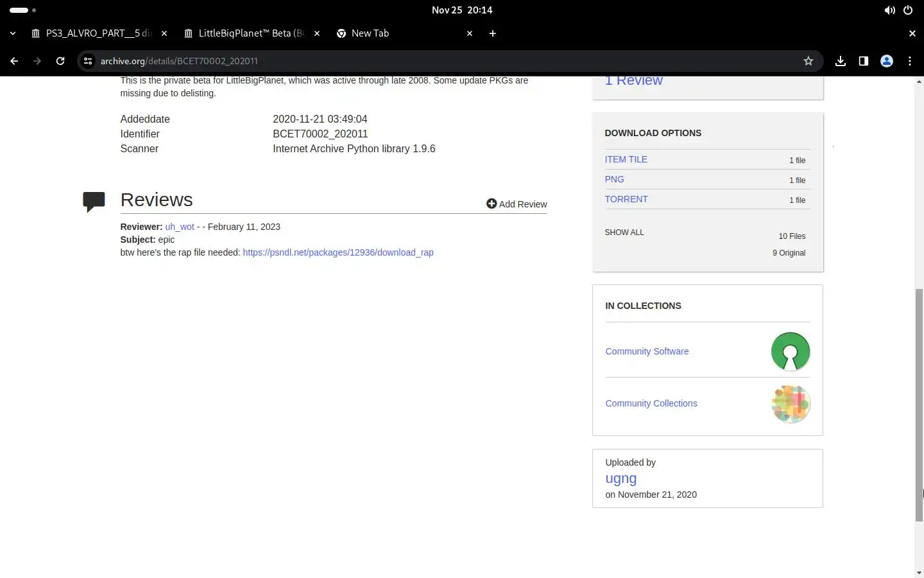
Task: Download the TORRENT file option
Action: [626, 199]
